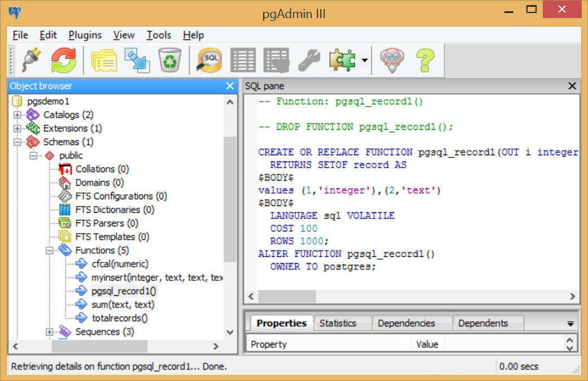Click the properties grid scroll stepper
588x381 pixels.
(x=569, y=344)
